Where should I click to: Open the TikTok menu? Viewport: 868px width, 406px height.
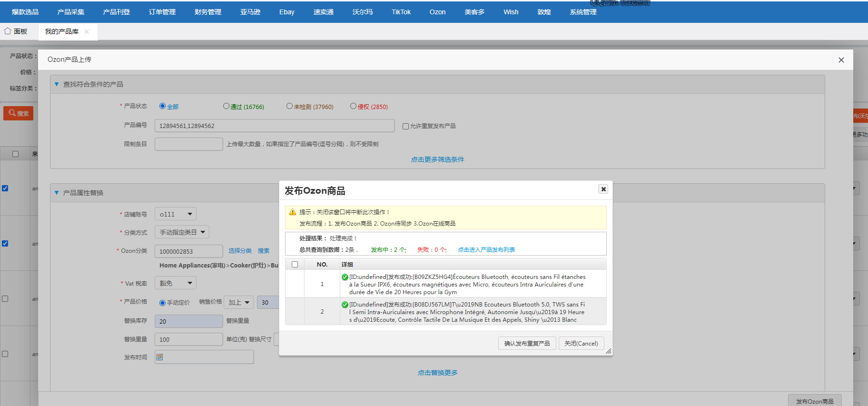pos(401,12)
